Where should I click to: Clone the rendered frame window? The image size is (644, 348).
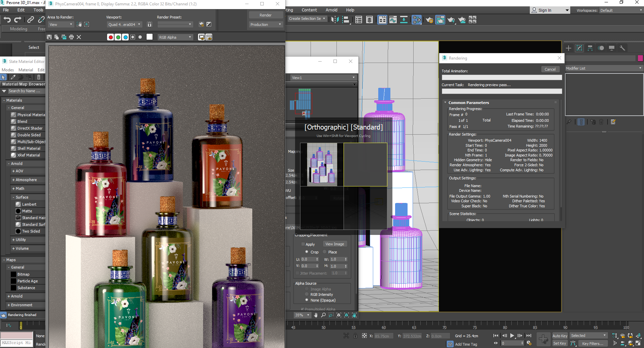point(64,37)
